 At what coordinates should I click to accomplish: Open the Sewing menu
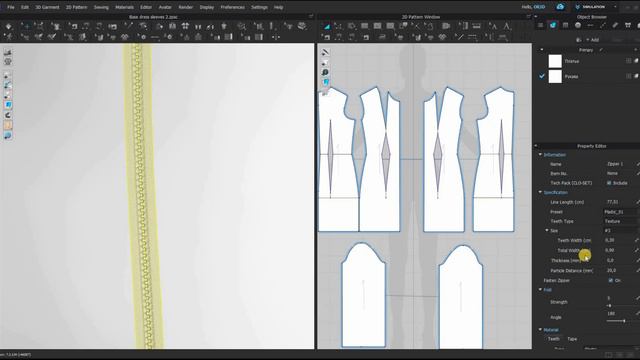pyautogui.click(x=101, y=7)
